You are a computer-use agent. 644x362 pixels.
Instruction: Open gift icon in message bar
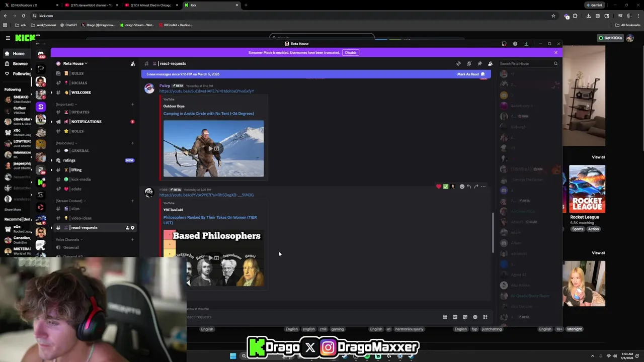click(x=445, y=317)
